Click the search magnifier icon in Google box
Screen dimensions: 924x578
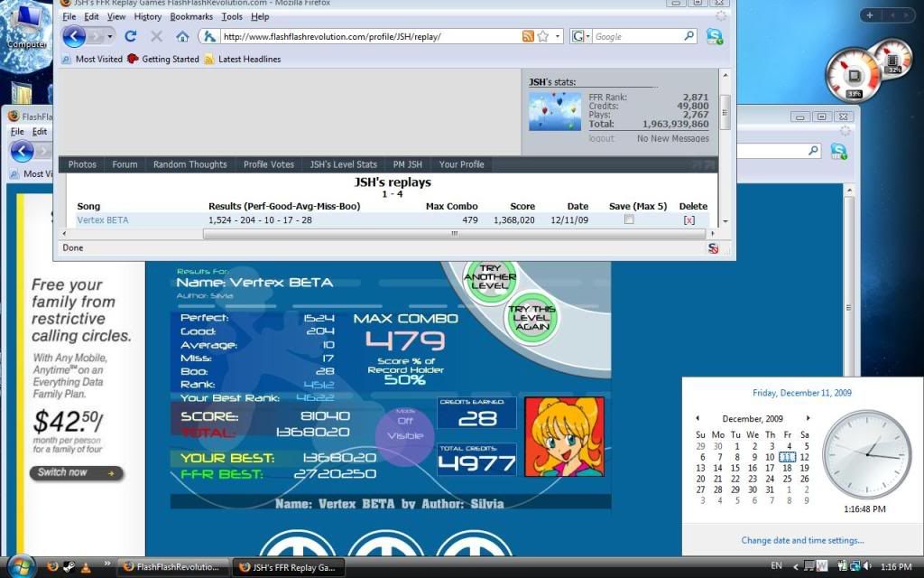tap(689, 37)
